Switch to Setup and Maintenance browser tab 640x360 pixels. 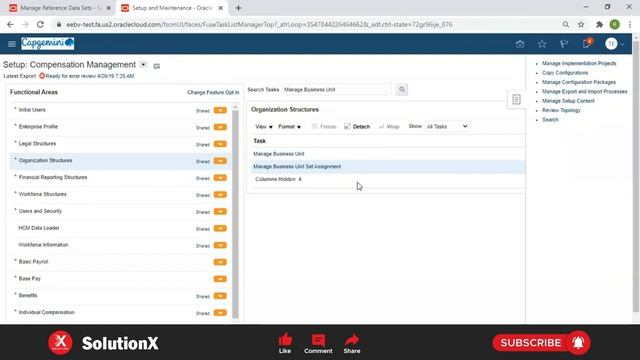pos(173,8)
